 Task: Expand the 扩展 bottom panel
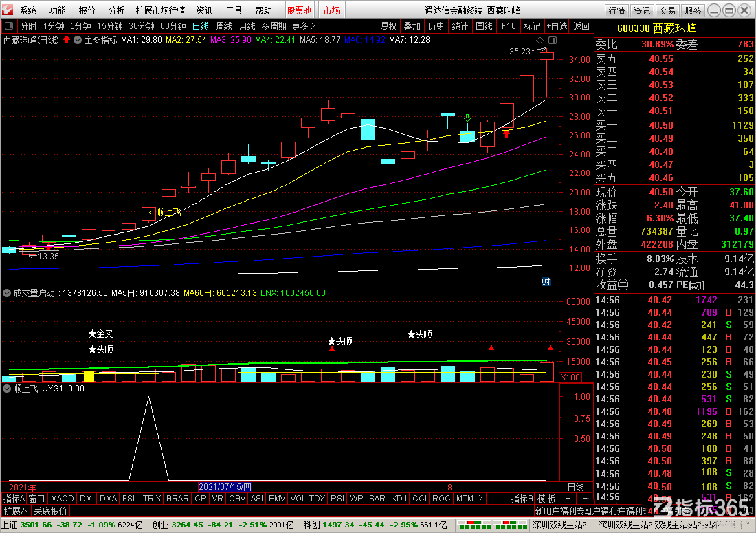(16, 511)
